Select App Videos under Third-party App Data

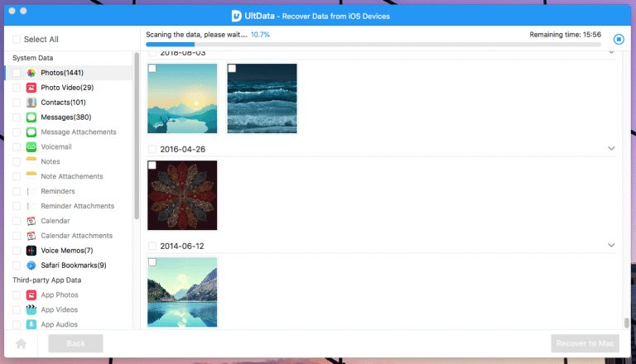pyautogui.click(x=59, y=309)
